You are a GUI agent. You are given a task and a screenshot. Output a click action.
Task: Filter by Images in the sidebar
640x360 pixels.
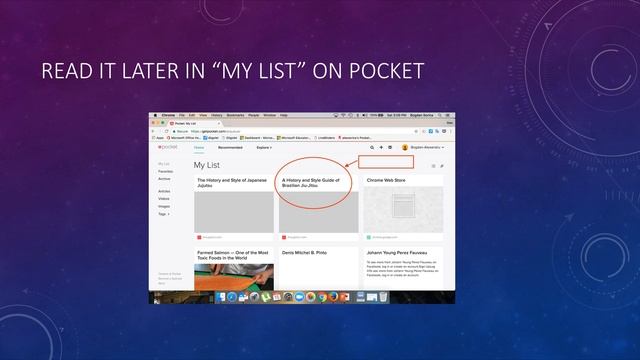pyautogui.click(x=164, y=207)
